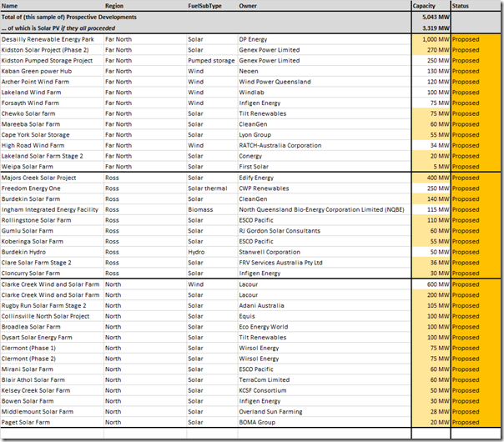Screen dimensions: 504x442
Task: Click Burdekin Hydro name cell
Action: tap(52, 252)
